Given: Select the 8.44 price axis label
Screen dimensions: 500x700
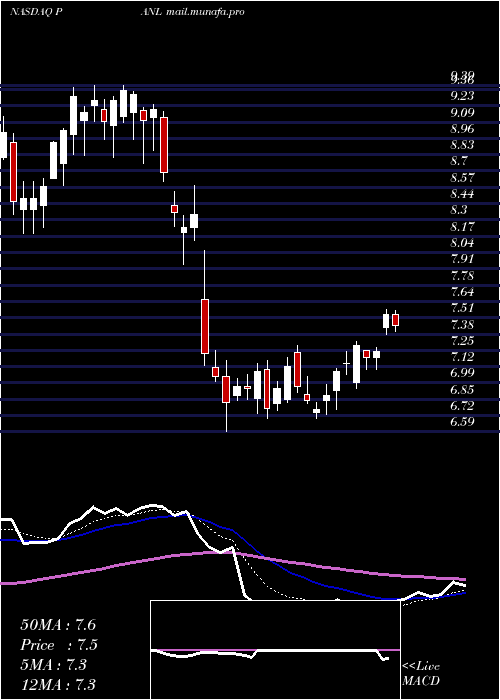Looking at the screenshot, I should click(462, 194).
